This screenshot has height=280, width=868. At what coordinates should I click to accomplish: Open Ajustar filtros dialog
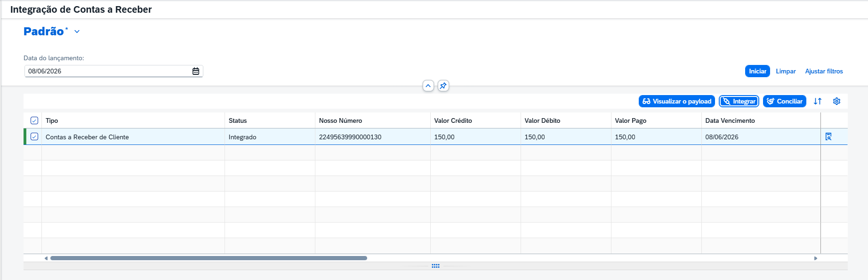coord(824,71)
